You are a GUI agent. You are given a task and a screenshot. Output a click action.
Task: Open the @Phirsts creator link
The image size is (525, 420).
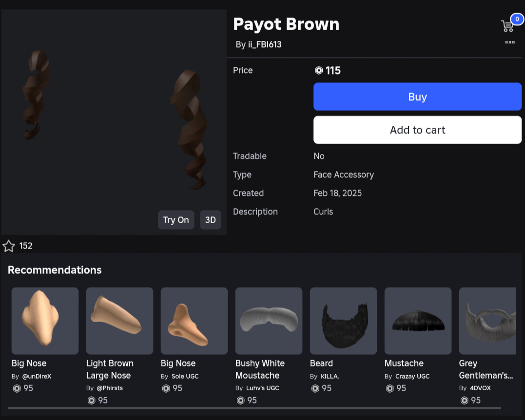click(x=110, y=388)
